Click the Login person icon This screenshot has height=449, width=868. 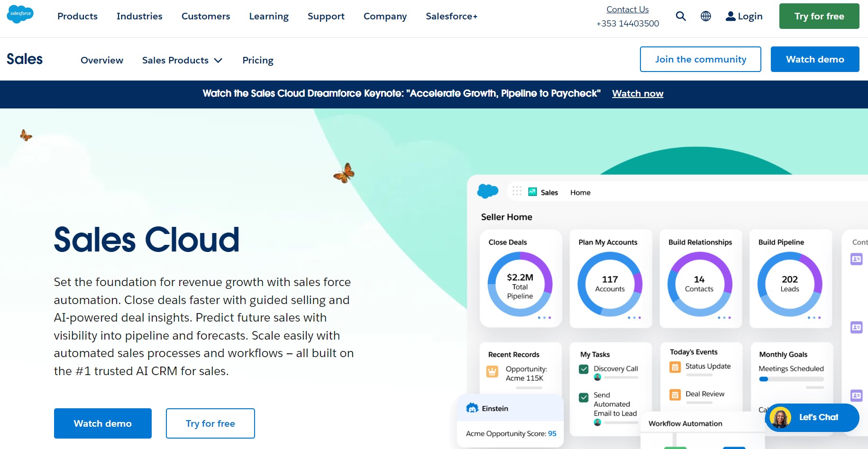[x=731, y=16]
